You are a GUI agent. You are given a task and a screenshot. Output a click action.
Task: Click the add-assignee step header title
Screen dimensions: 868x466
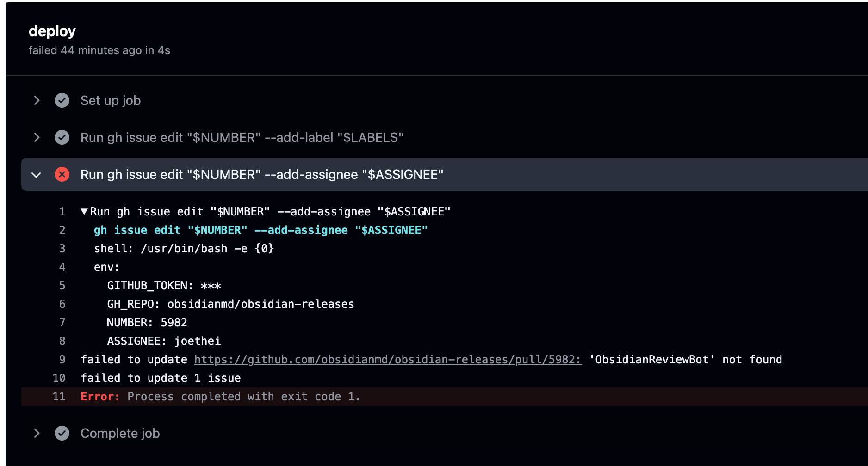click(261, 174)
